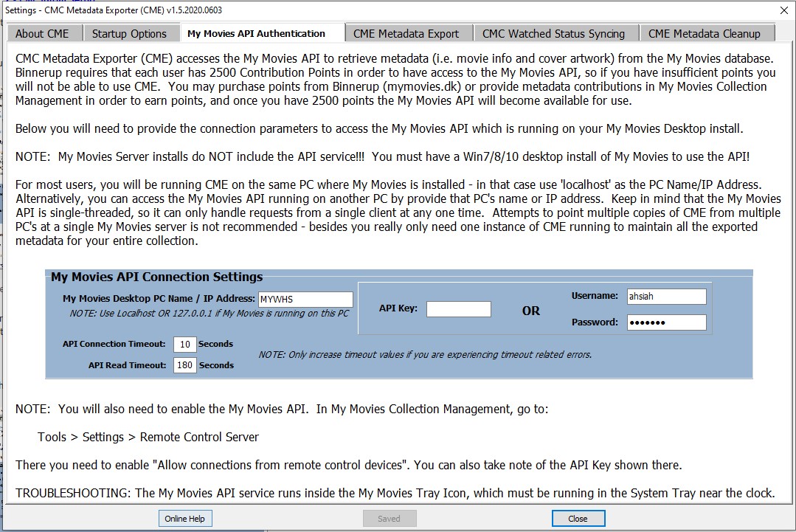Image resolution: width=796 pixels, height=532 pixels.
Task: Click the API Connection Timeout label
Action: 114,344
